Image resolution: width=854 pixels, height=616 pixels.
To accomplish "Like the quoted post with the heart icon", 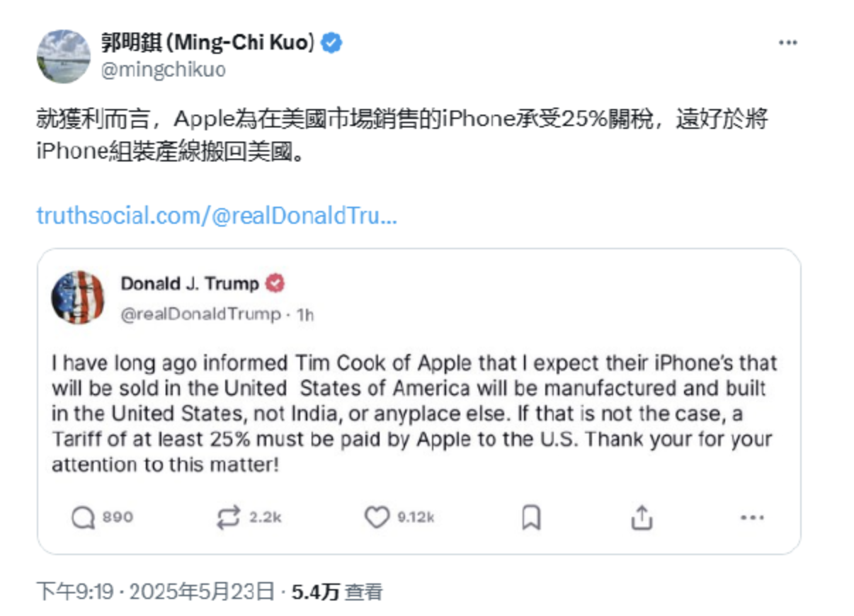I will pos(377,518).
